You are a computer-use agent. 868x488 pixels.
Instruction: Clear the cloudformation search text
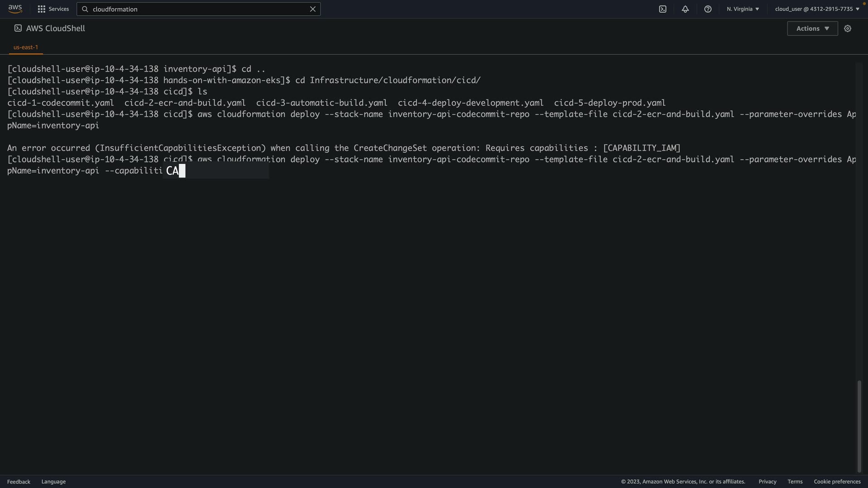[312, 9]
